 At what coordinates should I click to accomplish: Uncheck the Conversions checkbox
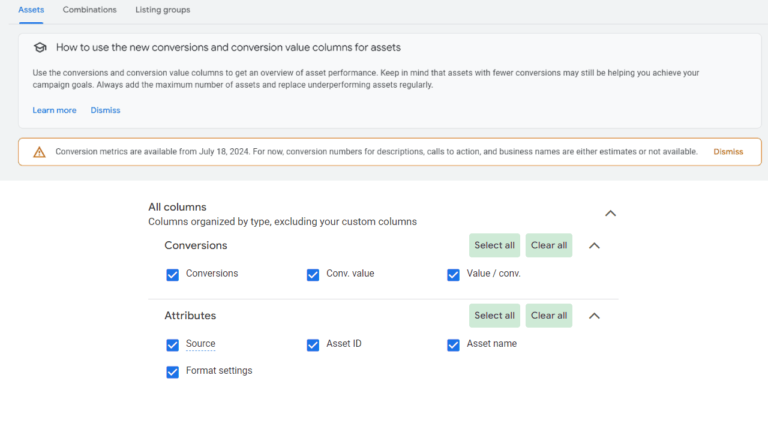172,275
